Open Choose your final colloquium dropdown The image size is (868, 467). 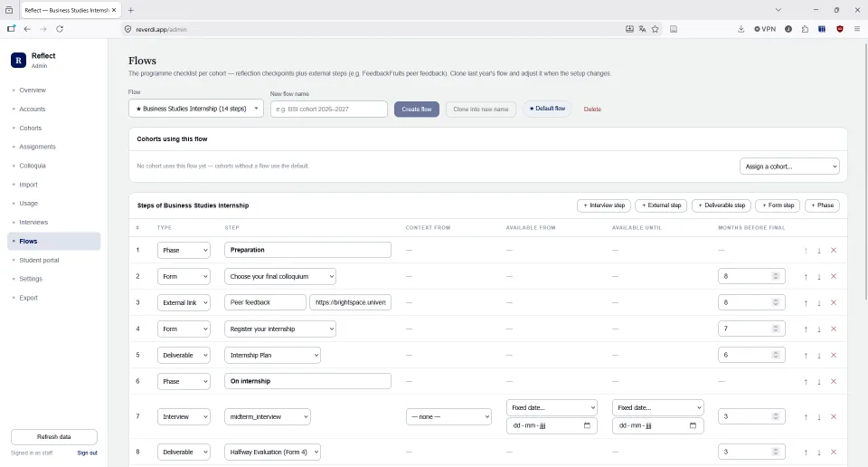(x=280, y=276)
